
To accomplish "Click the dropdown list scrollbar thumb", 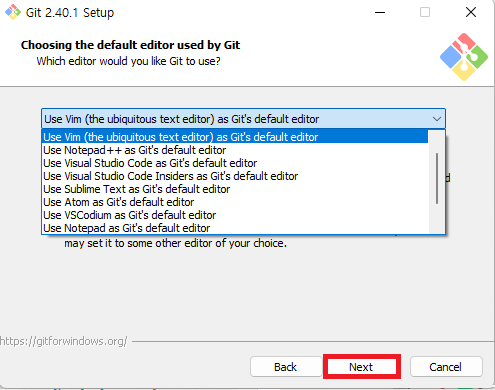I will [x=437, y=178].
